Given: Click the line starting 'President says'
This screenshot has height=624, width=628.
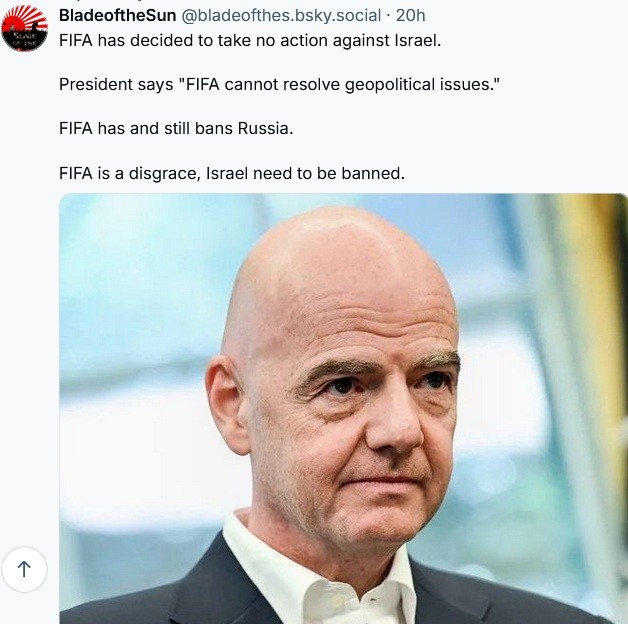Looking at the screenshot, I should click(x=279, y=85).
